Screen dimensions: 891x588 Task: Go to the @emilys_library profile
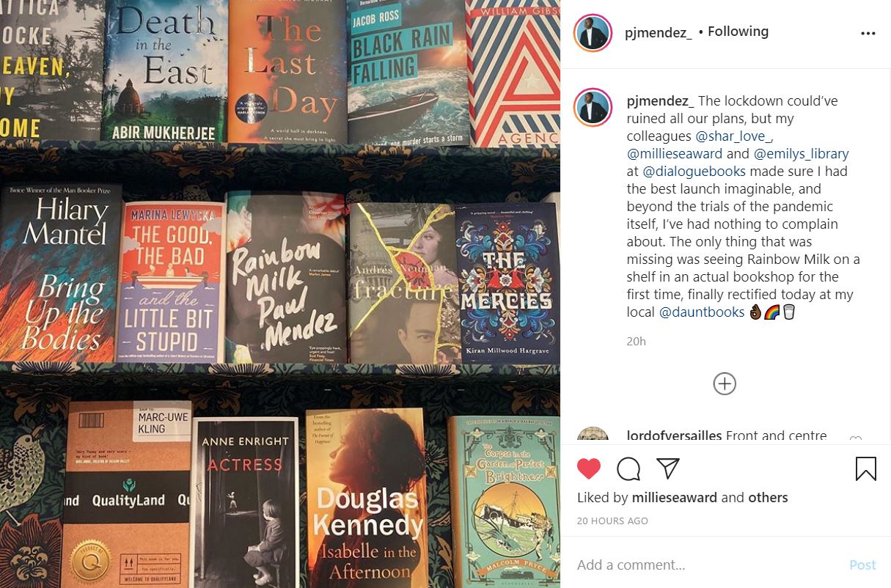click(x=802, y=154)
